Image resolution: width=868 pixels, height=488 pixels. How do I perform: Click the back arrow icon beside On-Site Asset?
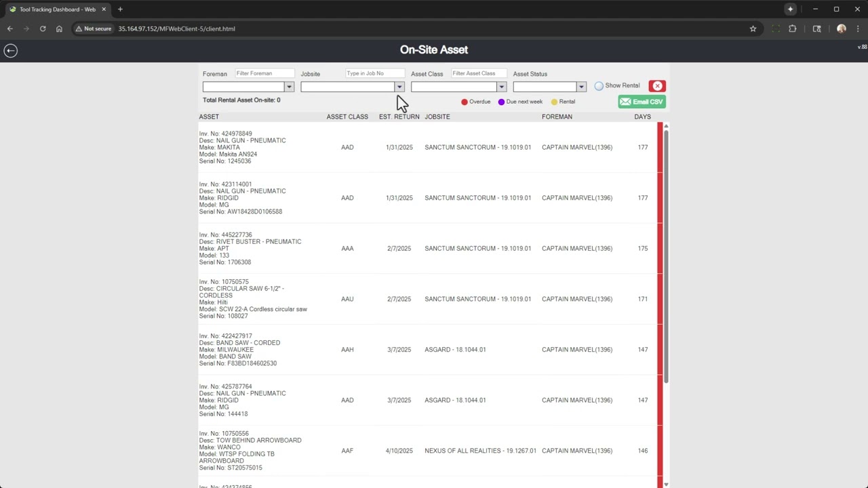[10, 51]
